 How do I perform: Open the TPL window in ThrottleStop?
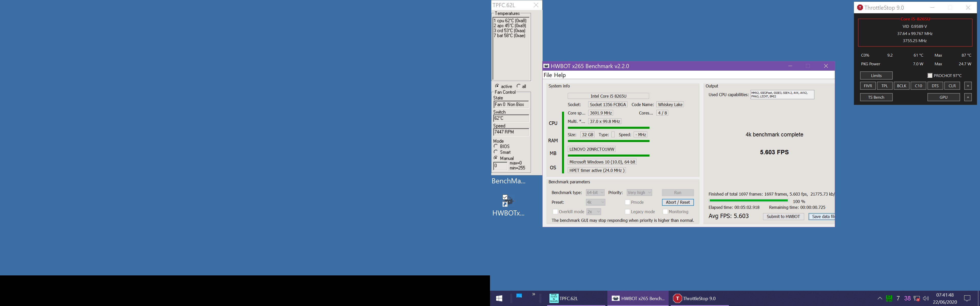click(x=885, y=86)
